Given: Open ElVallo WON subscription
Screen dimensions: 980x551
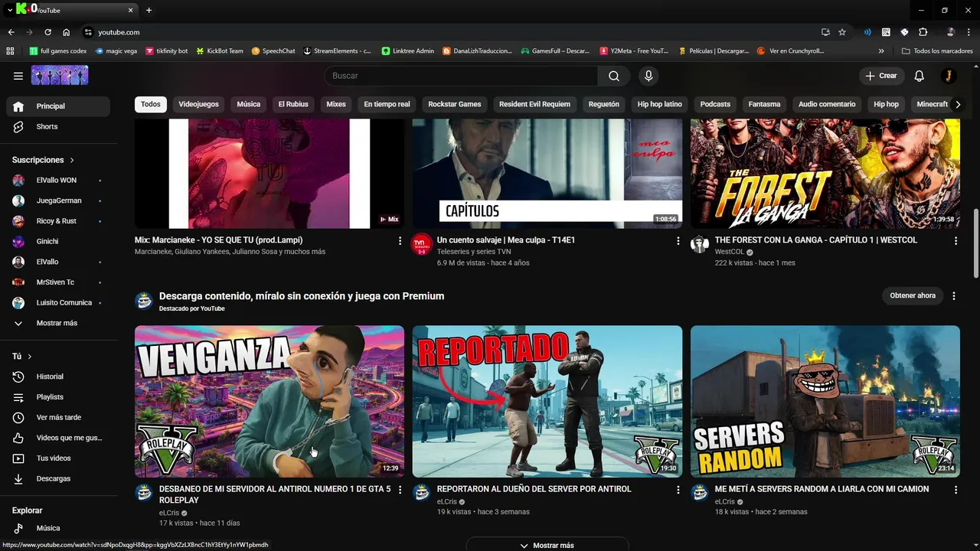Looking at the screenshot, I should click(x=58, y=181).
